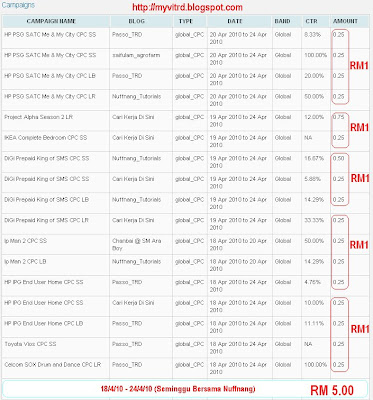The image size is (373, 400).
Task: Select the 10.00% CTR value
Action: tap(314, 303)
